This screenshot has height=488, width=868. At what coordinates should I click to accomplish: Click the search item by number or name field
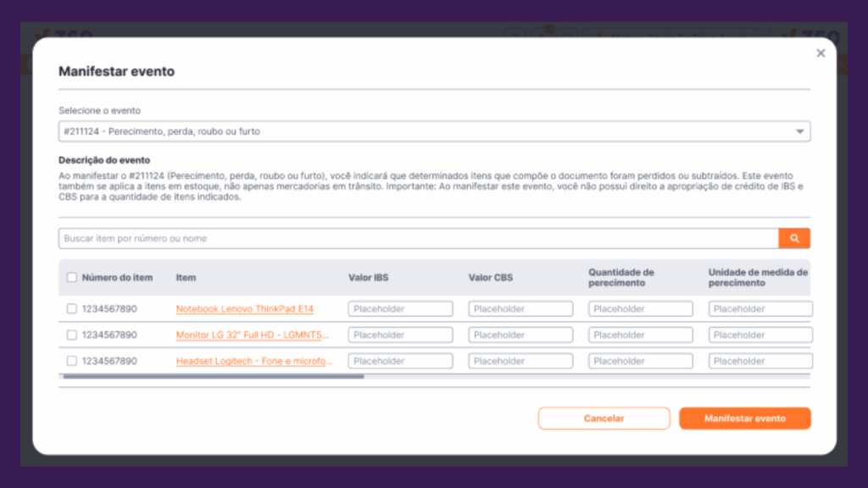click(418, 239)
